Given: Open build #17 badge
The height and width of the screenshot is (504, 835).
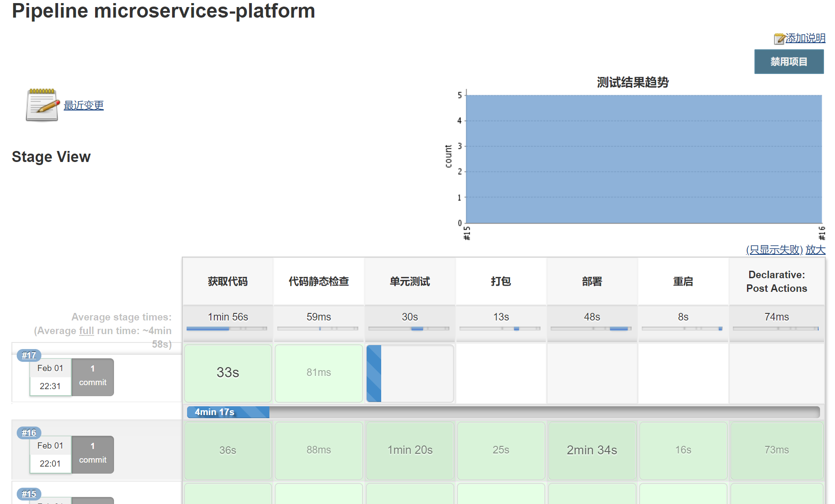Looking at the screenshot, I should (29, 355).
